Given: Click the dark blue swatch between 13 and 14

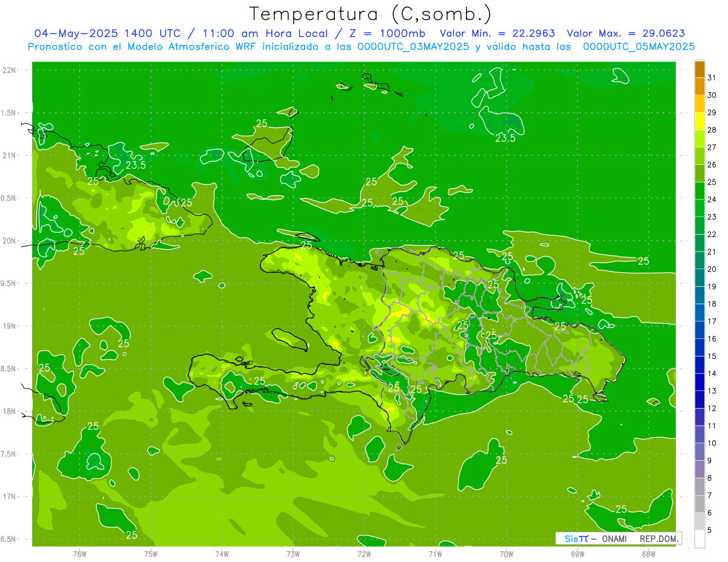Looking at the screenshot, I should (x=699, y=382).
